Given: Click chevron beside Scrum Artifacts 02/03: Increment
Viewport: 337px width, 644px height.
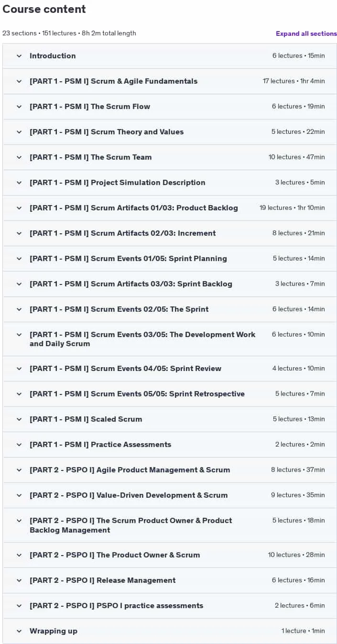Looking at the screenshot, I should (x=19, y=233).
